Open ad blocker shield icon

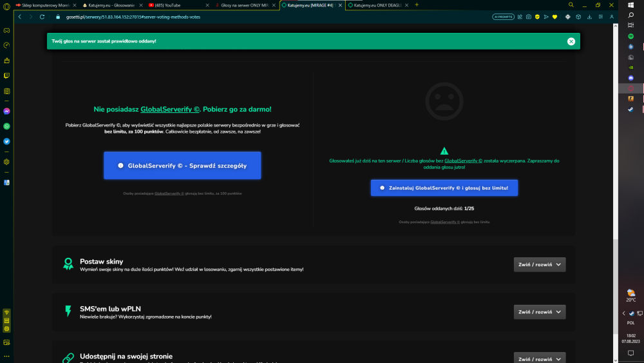point(537,17)
